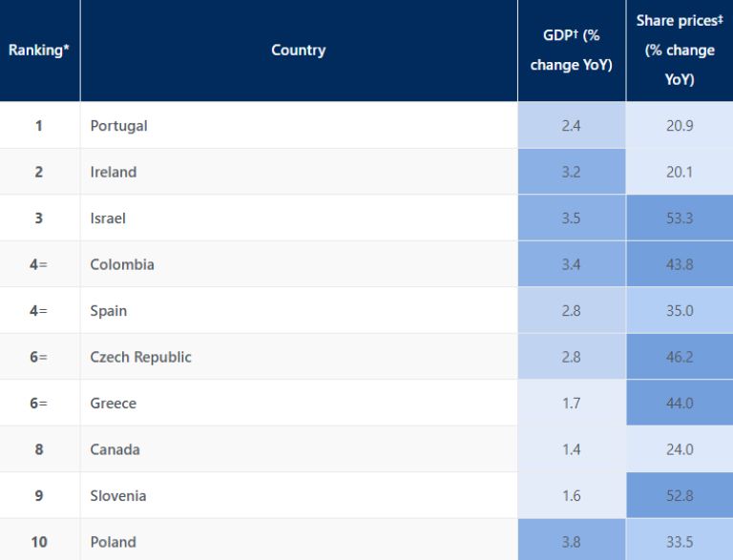733x560 pixels.
Task: Click the Czech Republic cell
Action: click(x=141, y=357)
